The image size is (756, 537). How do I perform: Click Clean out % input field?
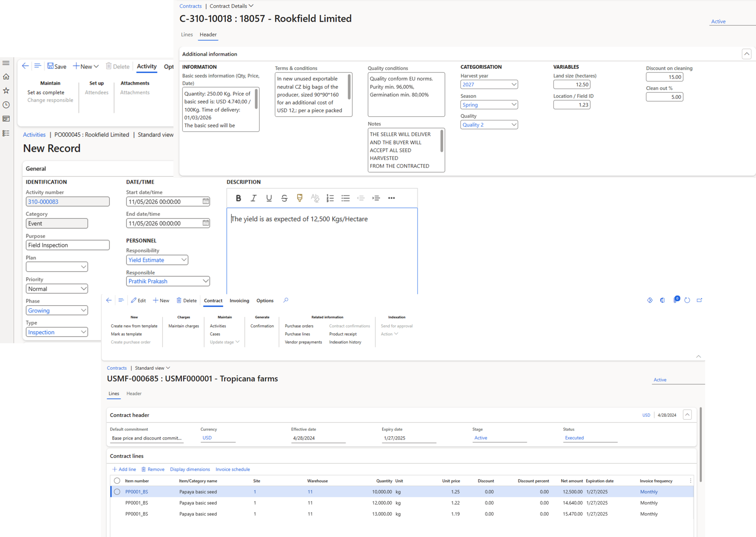click(x=664, y=97)
